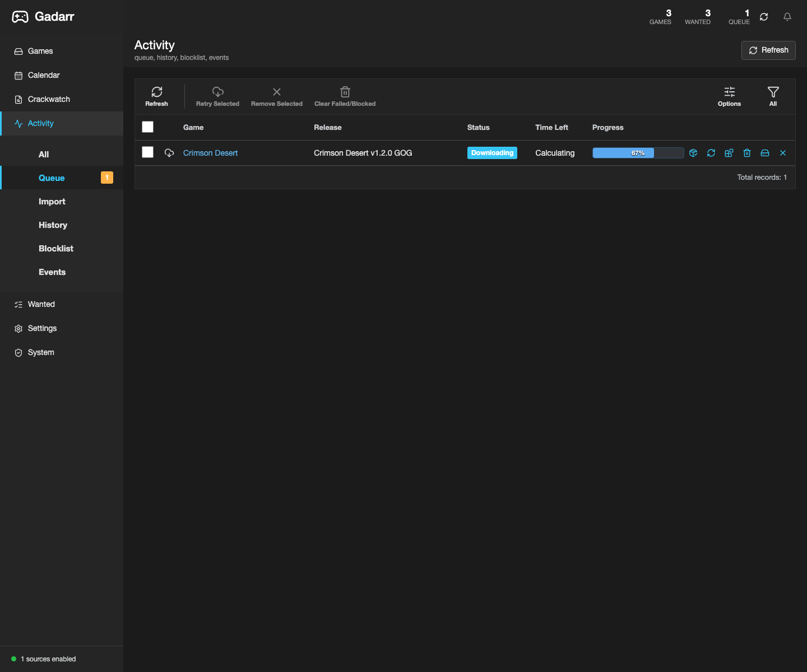This screenshot has height=672, width=807.
Task: Click the X remove icon in Crimson Desert row
Action: click(x=783, y=153)
